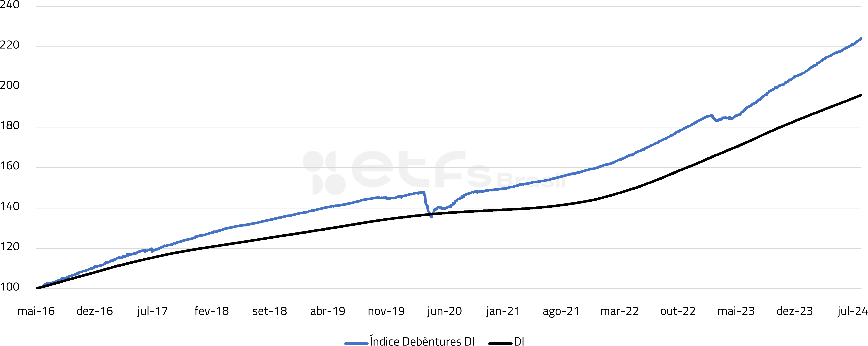Click the black DI line's final endpoint
This screenshot has height=346, width=868.
coord(861,95)
